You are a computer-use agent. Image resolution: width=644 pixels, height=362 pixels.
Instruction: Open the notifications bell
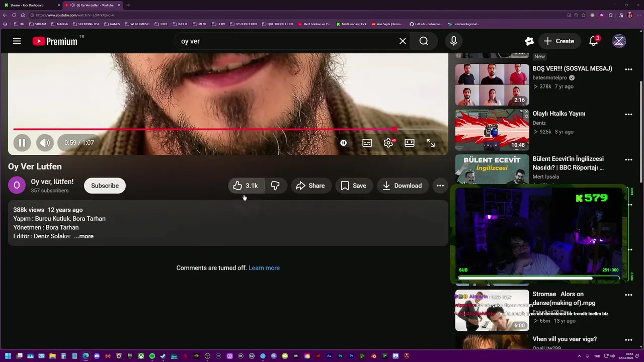[x=594, y=41]
